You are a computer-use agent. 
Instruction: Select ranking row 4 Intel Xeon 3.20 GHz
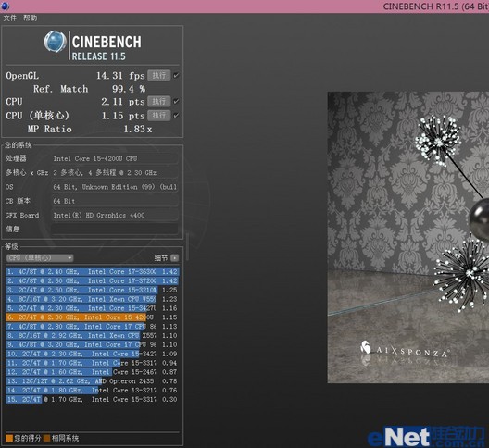pyautogui.click(x=93, y=299)
